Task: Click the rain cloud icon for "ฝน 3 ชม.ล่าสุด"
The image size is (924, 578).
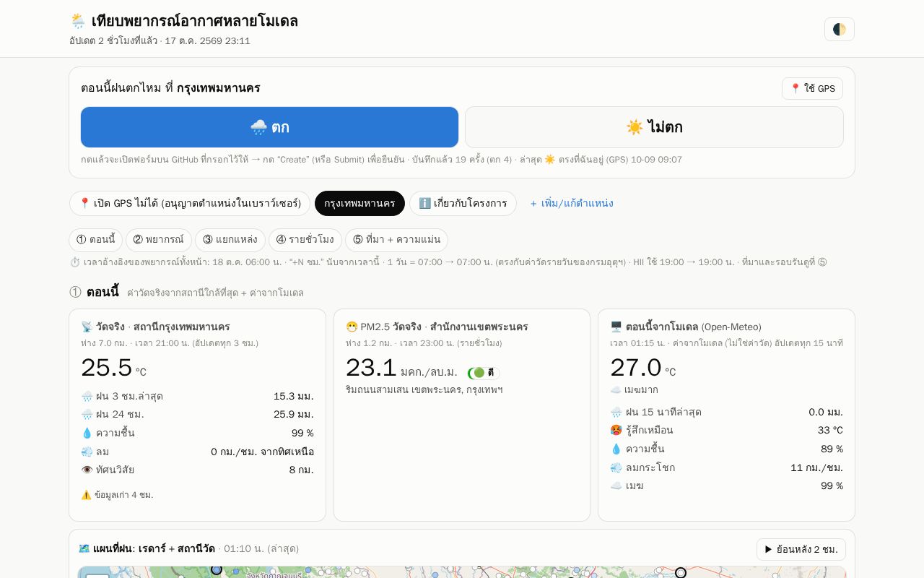Action: (x=87, y=396)
